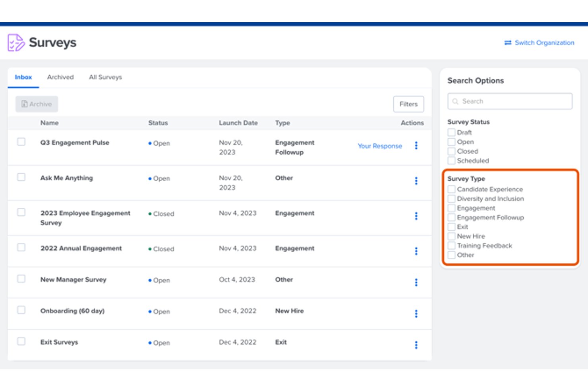Select the Onboarding (60 day) checkbox
The image size is (588, 392).
coord(21,310)
